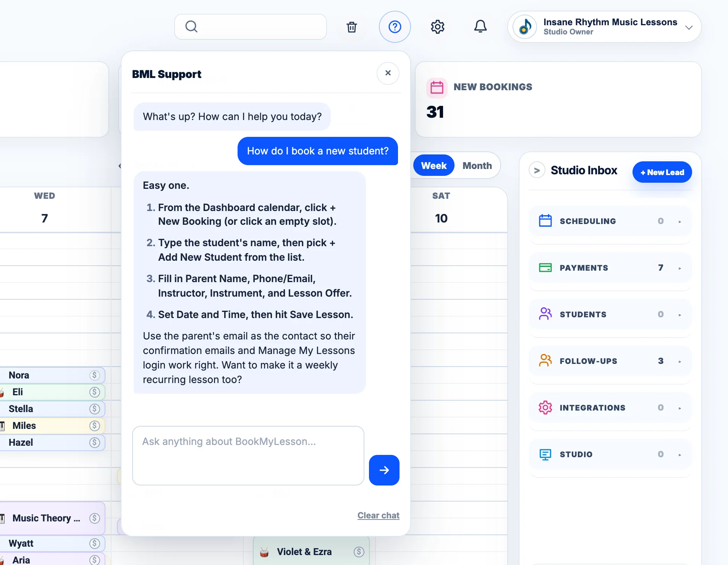Expand the Students inbox row arrow
Image resolution: width=728 pixels, height=565 pixels.
(680, 315)
